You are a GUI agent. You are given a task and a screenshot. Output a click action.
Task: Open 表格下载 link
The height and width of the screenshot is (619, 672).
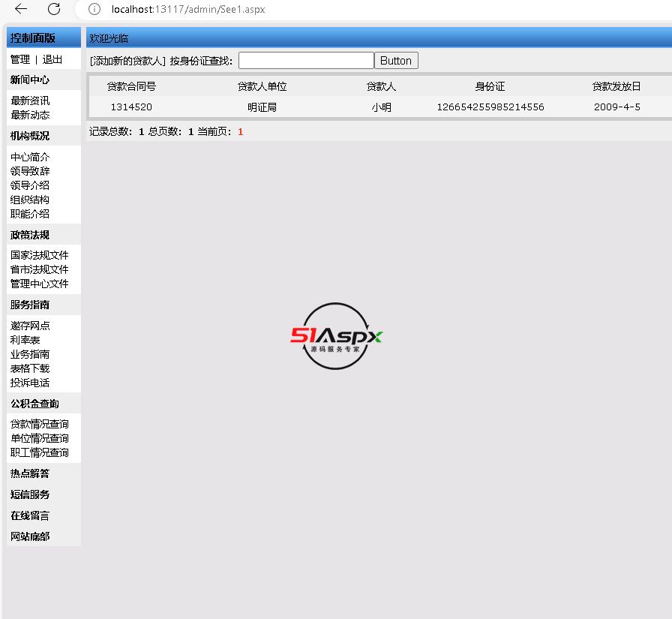30,368
